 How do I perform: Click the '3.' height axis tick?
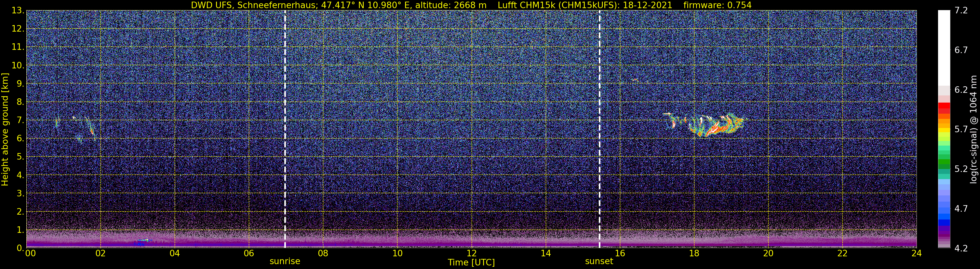click(x=20, y=193)
